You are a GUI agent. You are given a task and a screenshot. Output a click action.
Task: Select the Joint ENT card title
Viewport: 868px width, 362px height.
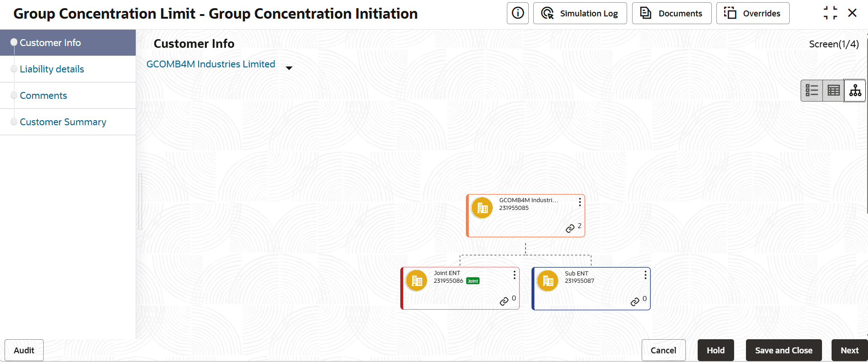(x=447, y=273)
